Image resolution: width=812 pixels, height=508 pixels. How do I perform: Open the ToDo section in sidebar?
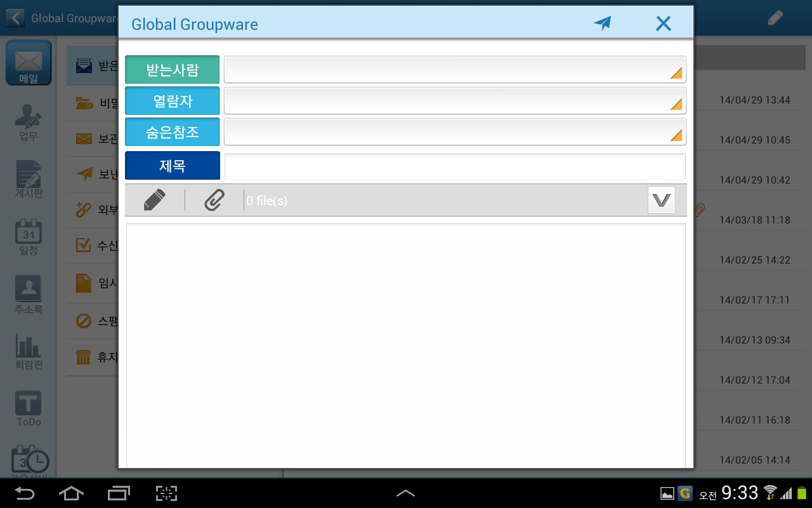point(29,409)
